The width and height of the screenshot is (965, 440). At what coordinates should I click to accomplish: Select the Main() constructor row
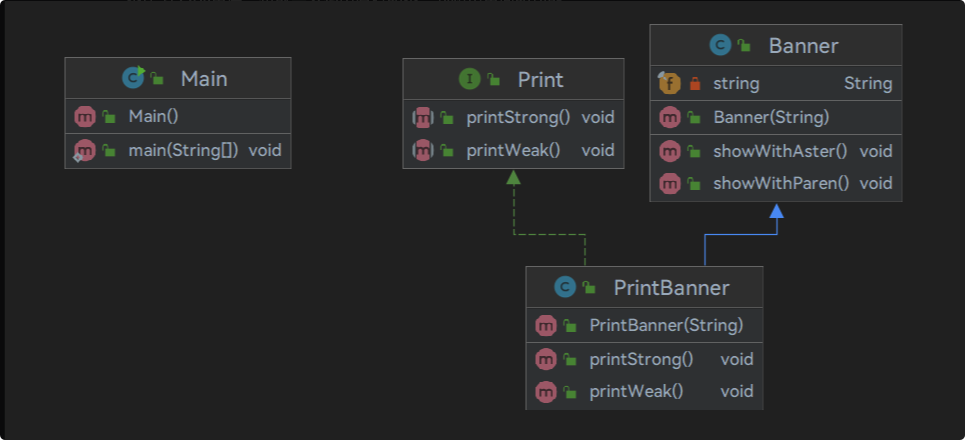tap(178, 116)
